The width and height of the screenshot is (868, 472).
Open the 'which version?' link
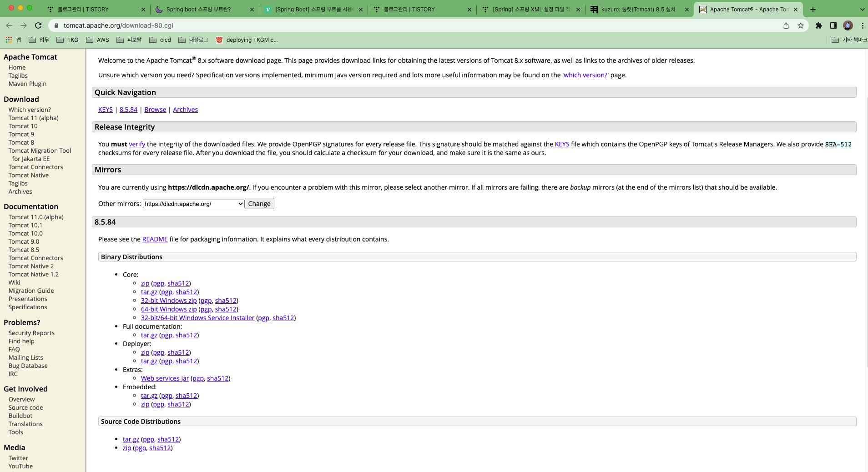[x=585, y=75]
